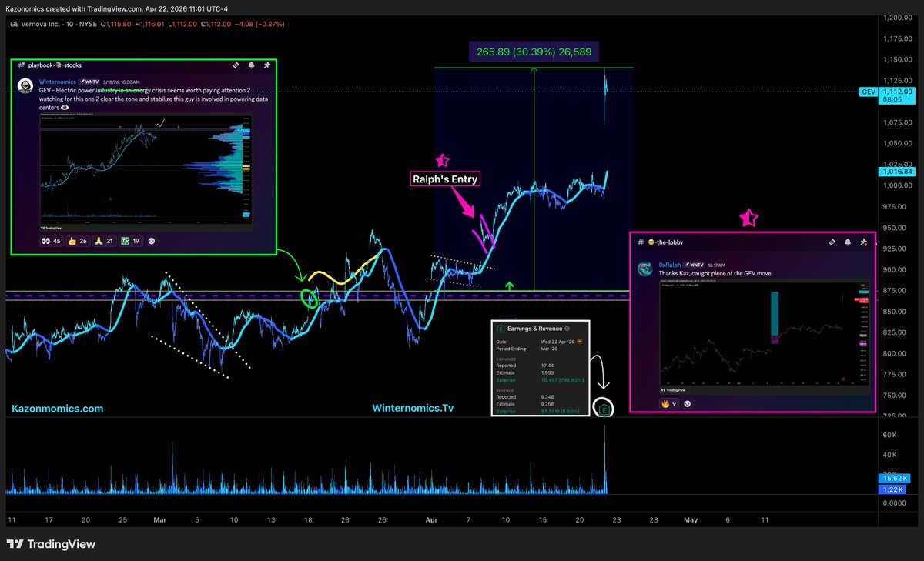Toggle the fire reaction with count 9
Screen dimensions: 924x561
tap(668, 402)
